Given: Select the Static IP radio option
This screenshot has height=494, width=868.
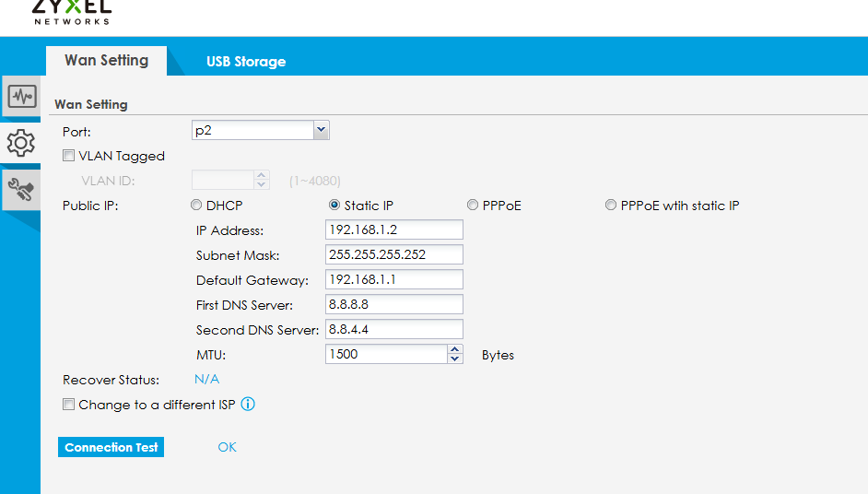Looking at the screenshot, I should coord(334,205).
